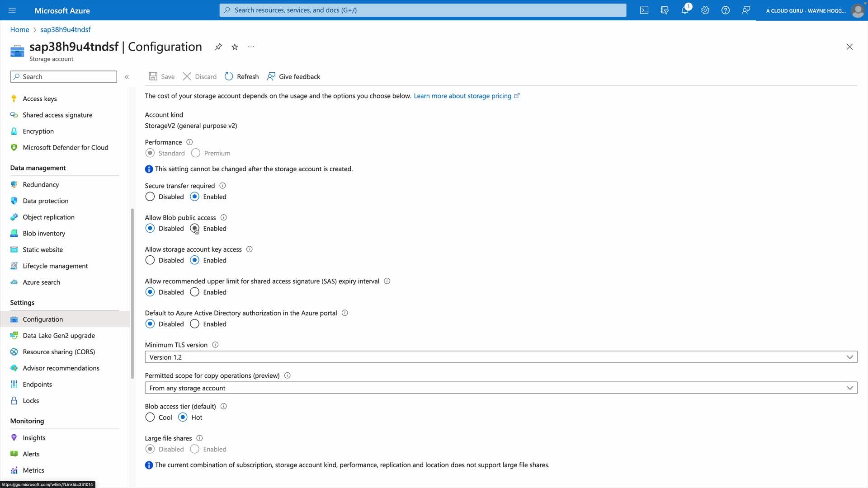Click the help question mark icon
868x488 pixels.
(x=726, y=10)
